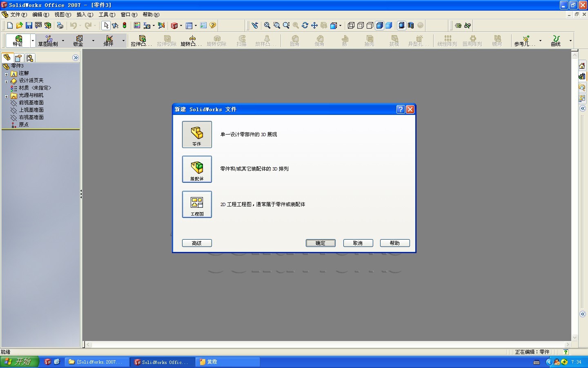The image size is (588, 368).
Task: Click the Pan view icon
Action: (314, 25)
